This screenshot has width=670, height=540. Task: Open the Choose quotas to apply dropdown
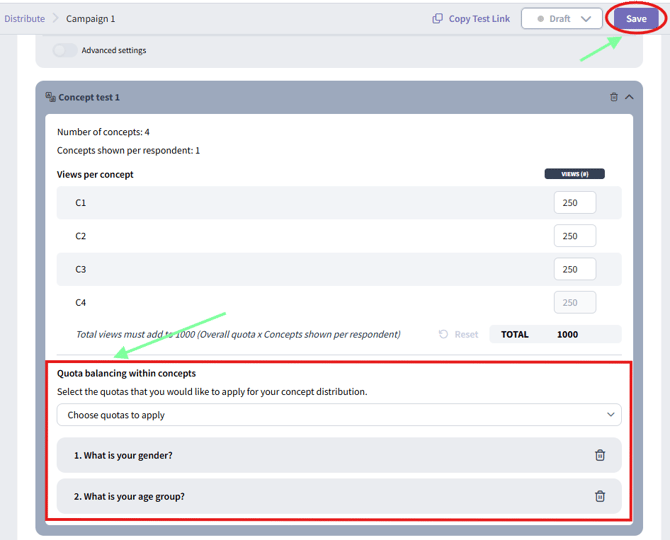(339, 415)
